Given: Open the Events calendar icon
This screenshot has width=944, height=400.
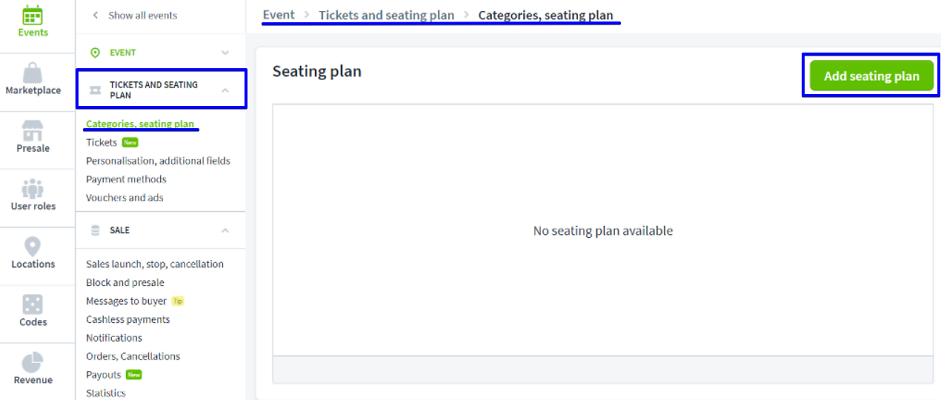Looking at the screenshot, I should point(32,16).
